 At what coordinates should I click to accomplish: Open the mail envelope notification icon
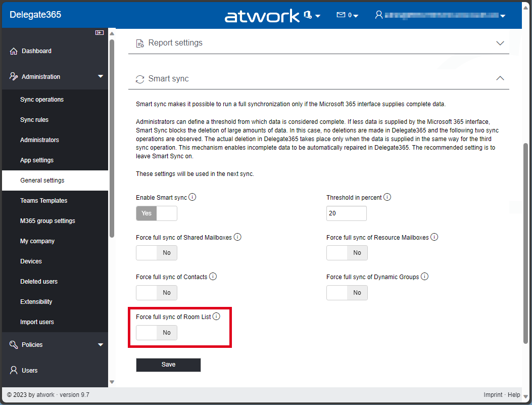pyautogui.click(x=341, y=15)
